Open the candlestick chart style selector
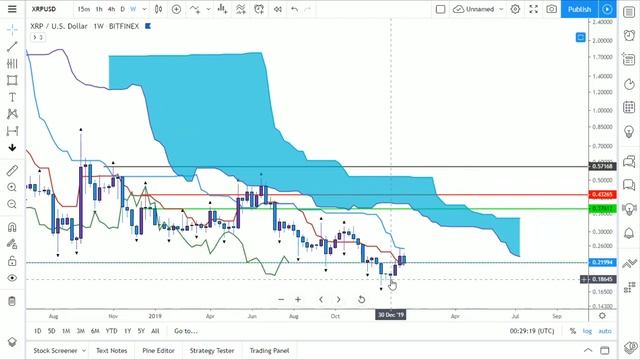This screenshot has width=640, height=360. (158, 9)
